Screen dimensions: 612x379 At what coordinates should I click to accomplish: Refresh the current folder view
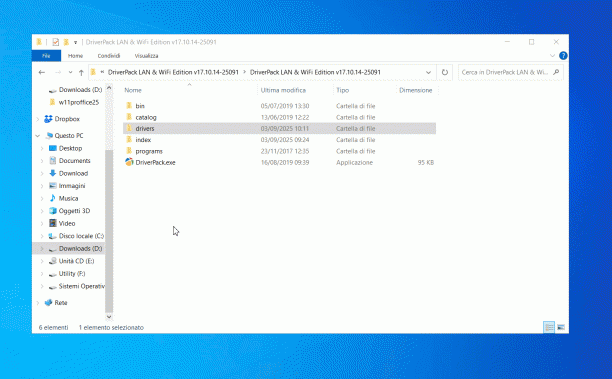[x=445, y=72]
